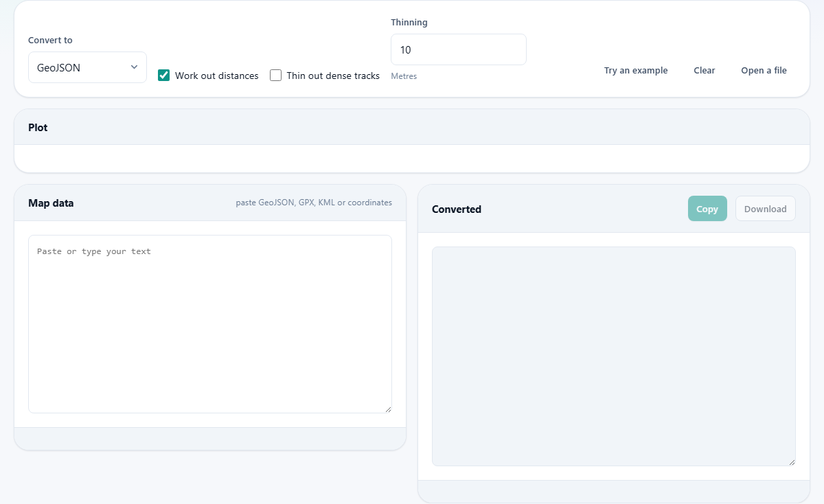
Task: Uncheck the Work out distances checkbox
Action: click(x=163, y=76)
